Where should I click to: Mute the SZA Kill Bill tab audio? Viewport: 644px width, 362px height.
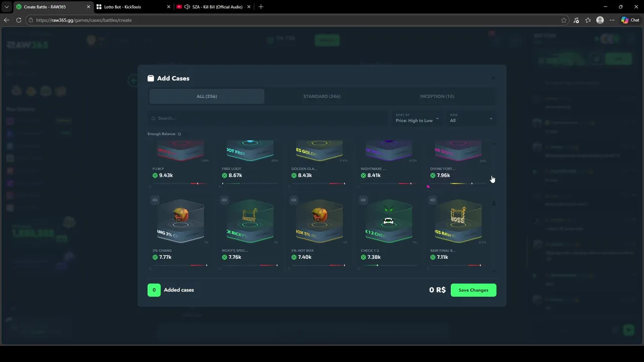187,7
